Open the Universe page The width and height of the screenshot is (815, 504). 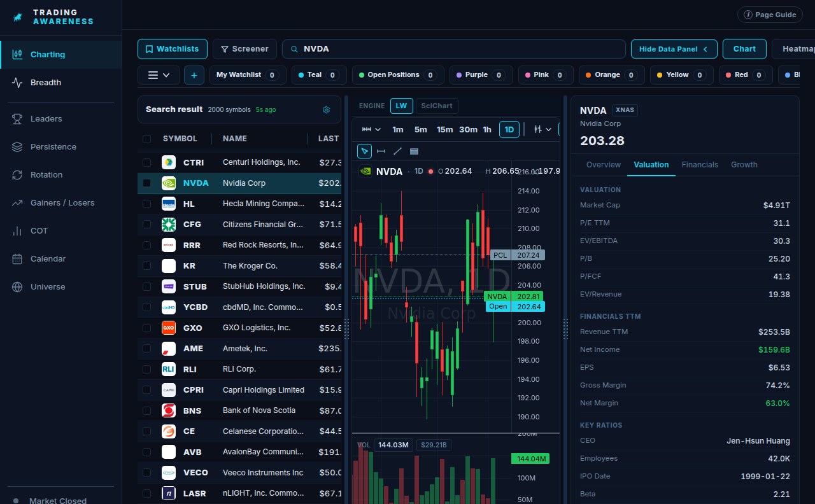tap(61, 287)
